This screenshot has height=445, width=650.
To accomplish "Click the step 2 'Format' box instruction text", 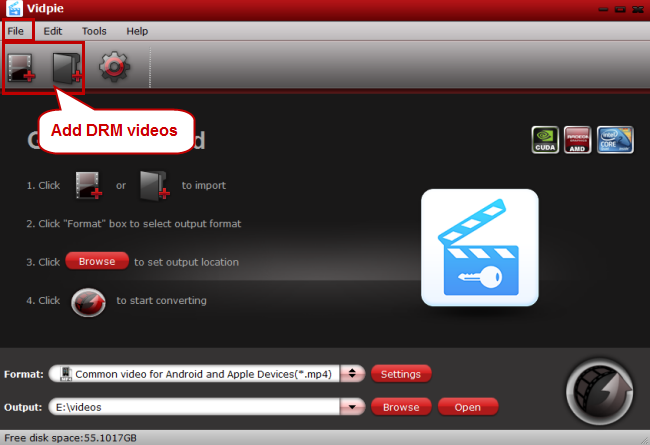I will 133,224.
